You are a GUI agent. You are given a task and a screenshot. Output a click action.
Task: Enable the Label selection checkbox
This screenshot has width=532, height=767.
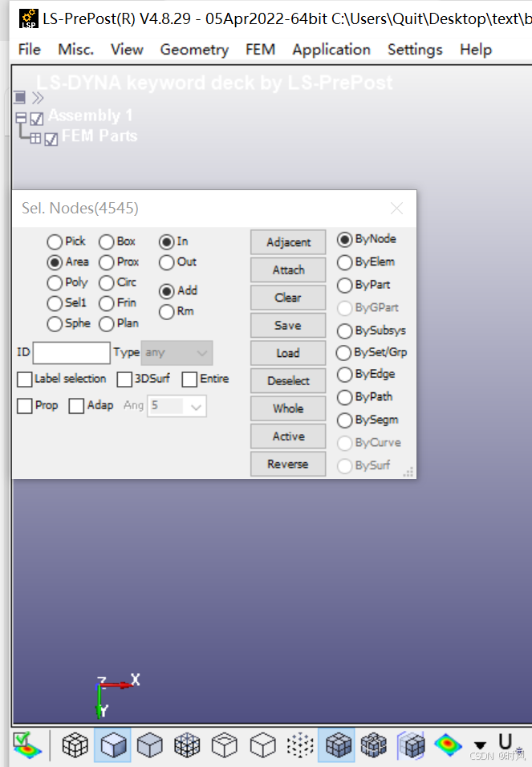[x=24, y=379]
